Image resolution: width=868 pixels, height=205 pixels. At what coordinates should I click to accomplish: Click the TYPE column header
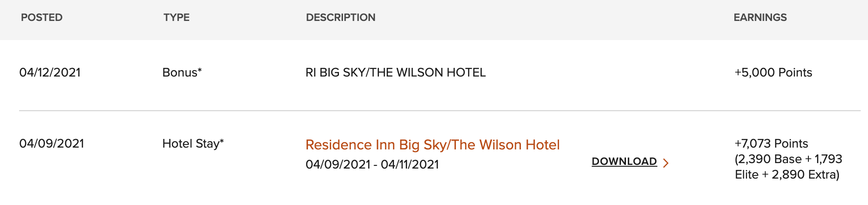[177, 17]
